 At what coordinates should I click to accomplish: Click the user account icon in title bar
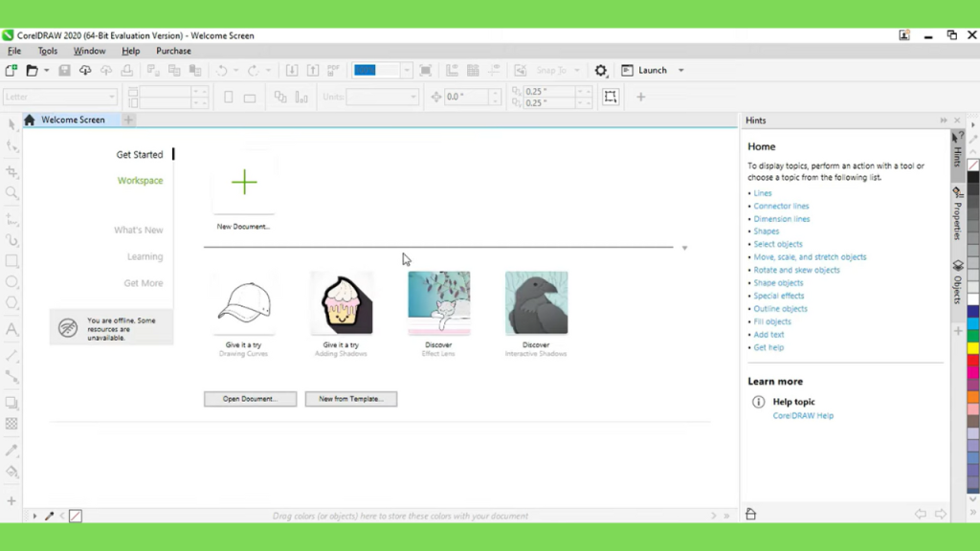[904, 35]
